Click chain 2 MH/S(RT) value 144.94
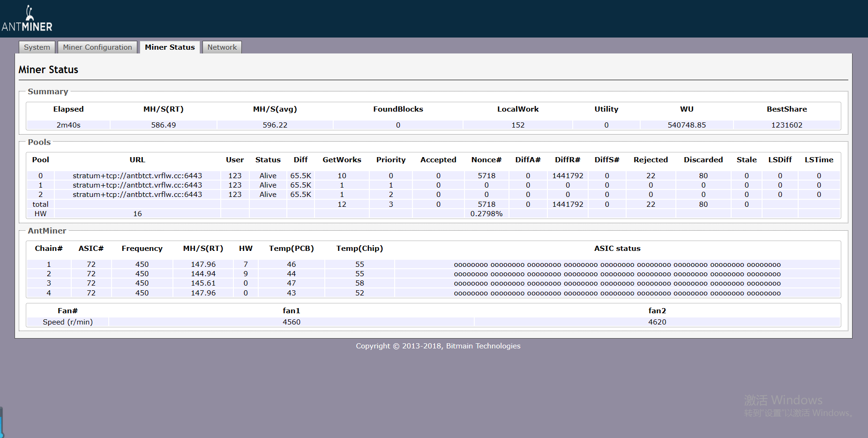 click(203, 274)
